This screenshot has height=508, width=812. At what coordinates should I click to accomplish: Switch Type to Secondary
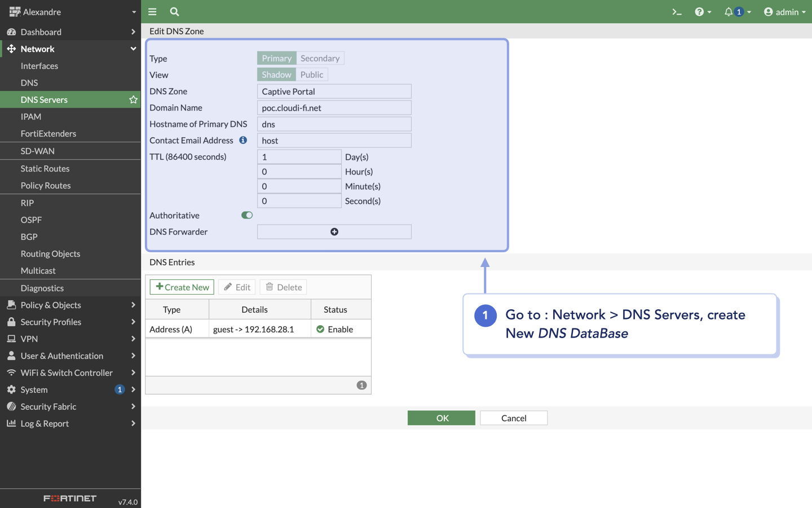320,58
